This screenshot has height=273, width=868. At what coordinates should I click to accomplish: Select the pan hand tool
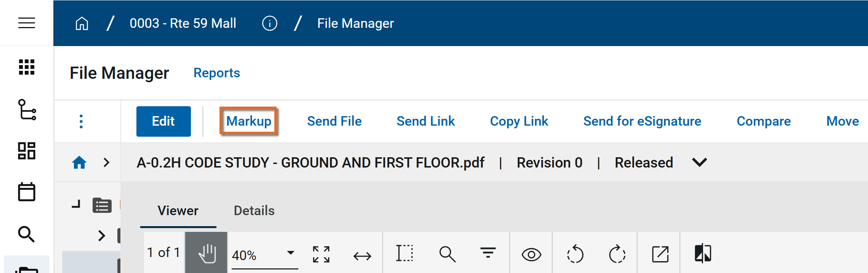[207, 253]
